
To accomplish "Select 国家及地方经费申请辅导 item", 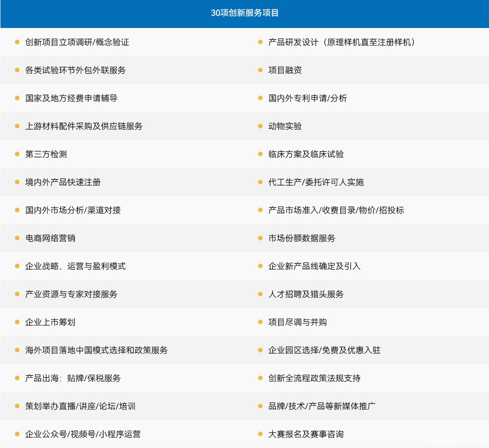I will click(71, 98).
